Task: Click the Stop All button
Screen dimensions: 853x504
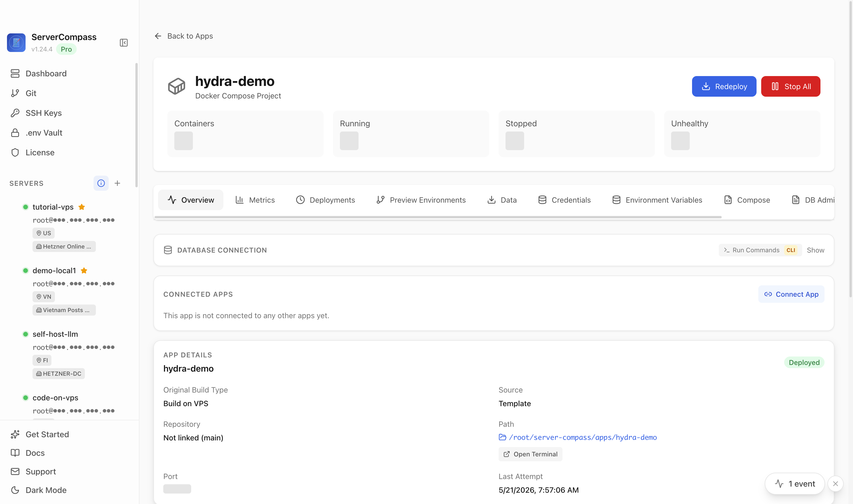Action: point(791,86)
